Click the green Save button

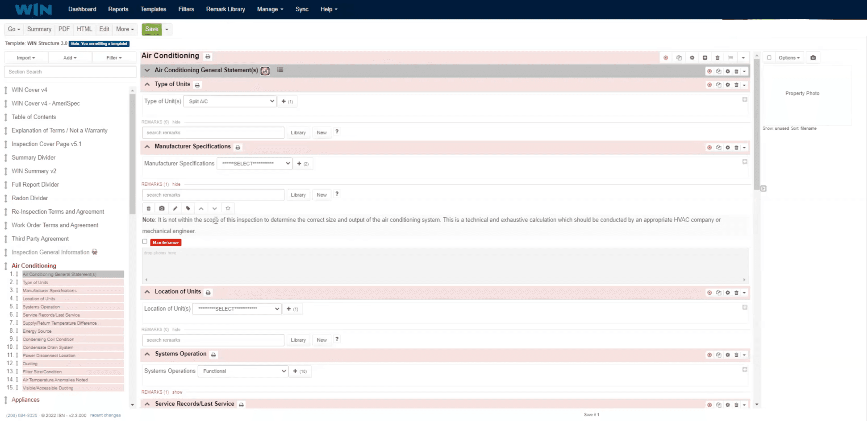(x=152, y=29)
